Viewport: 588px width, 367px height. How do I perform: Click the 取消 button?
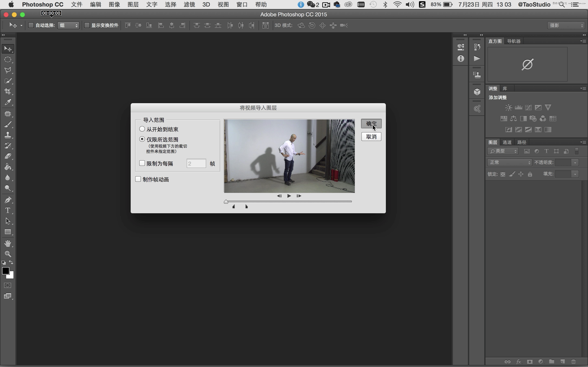371,136
